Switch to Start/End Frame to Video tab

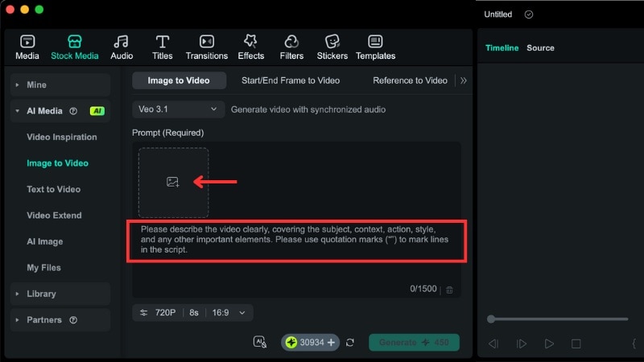[x=291, y=80]
